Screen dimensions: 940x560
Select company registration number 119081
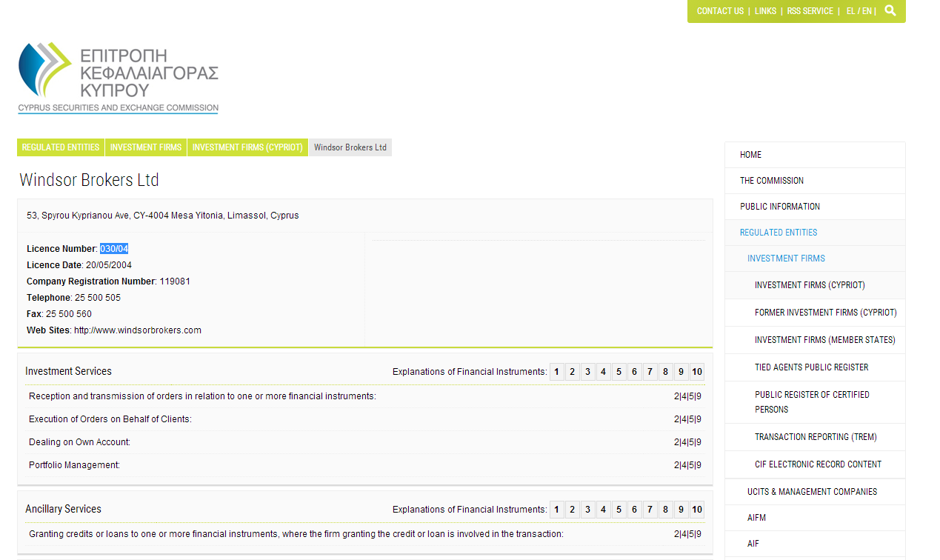175,281
